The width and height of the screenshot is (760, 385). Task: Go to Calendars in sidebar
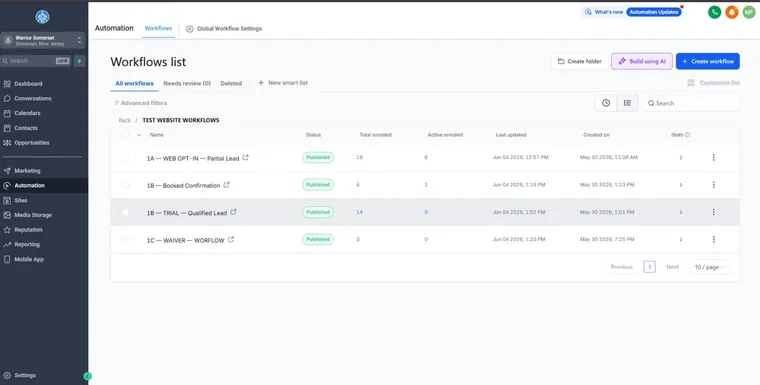[27, 113]
